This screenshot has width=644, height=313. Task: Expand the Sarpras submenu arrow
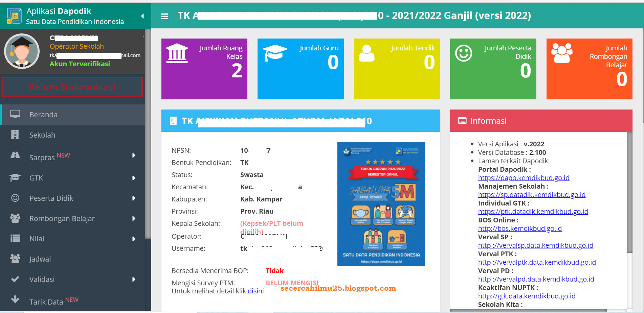[x=134, y=155]
